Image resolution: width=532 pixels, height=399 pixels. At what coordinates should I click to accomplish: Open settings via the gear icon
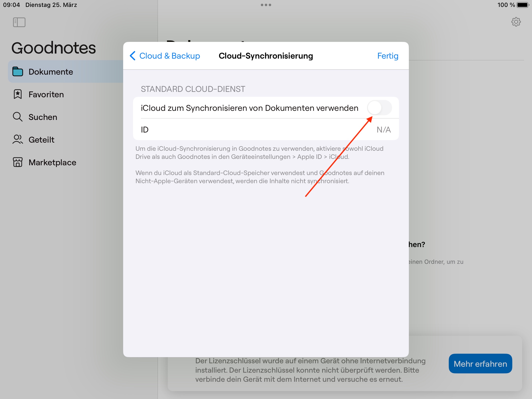[x=516, y=22]
